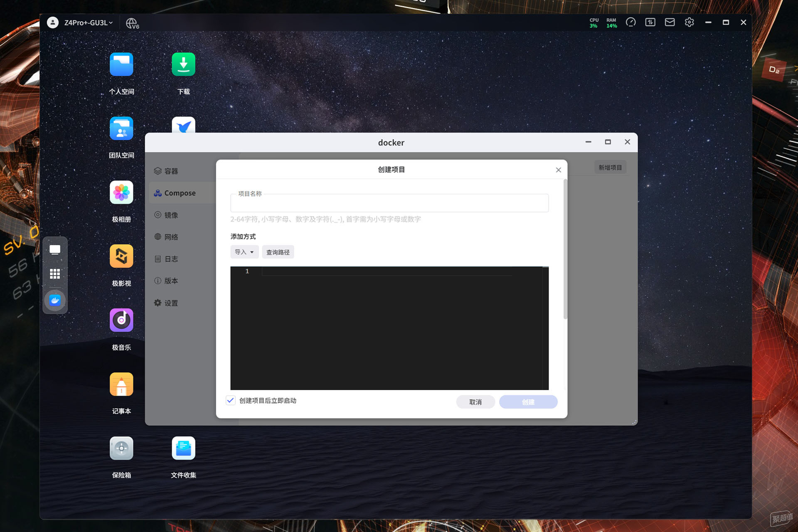Click the user avatar icon

[x=53, y=22]
